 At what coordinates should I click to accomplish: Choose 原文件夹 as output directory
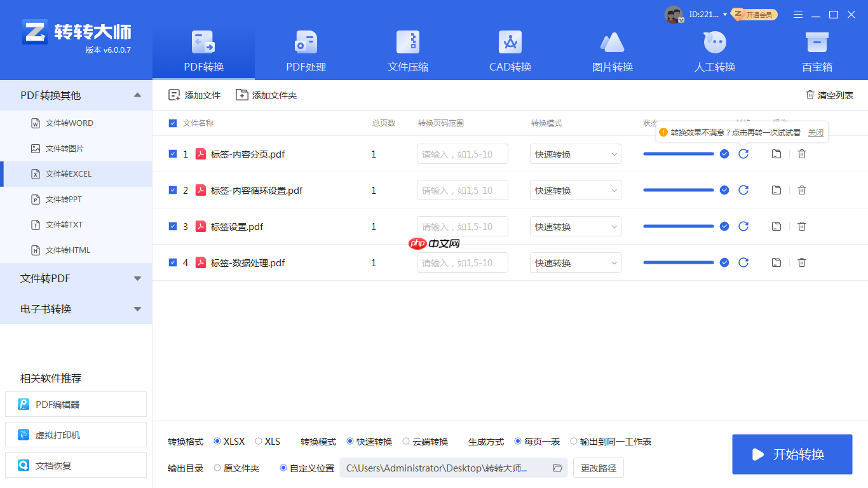(236, 468)
